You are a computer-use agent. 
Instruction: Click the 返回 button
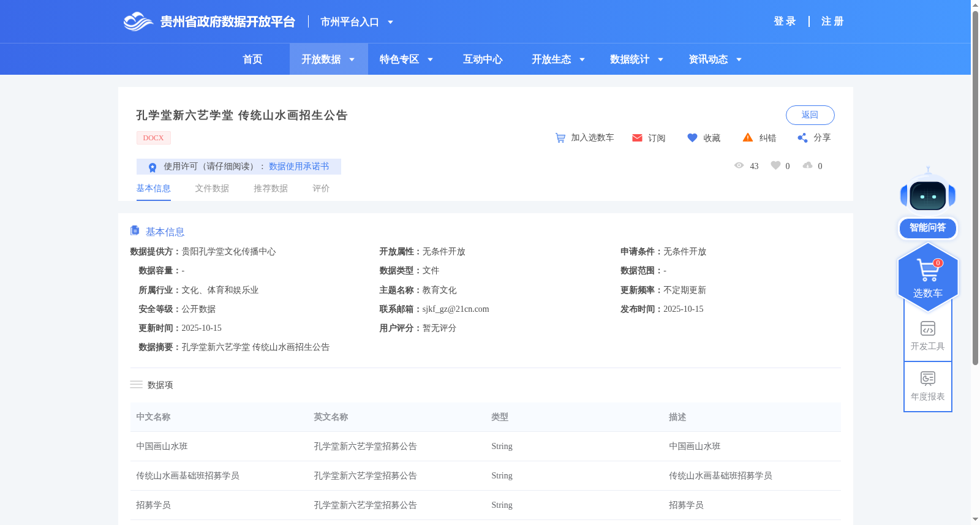coord(810,115)
